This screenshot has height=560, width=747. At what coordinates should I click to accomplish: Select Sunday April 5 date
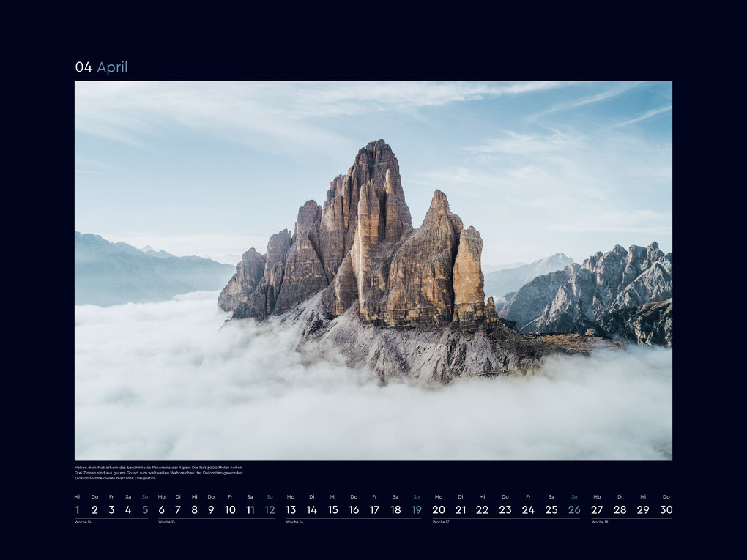tap(145, 509)
